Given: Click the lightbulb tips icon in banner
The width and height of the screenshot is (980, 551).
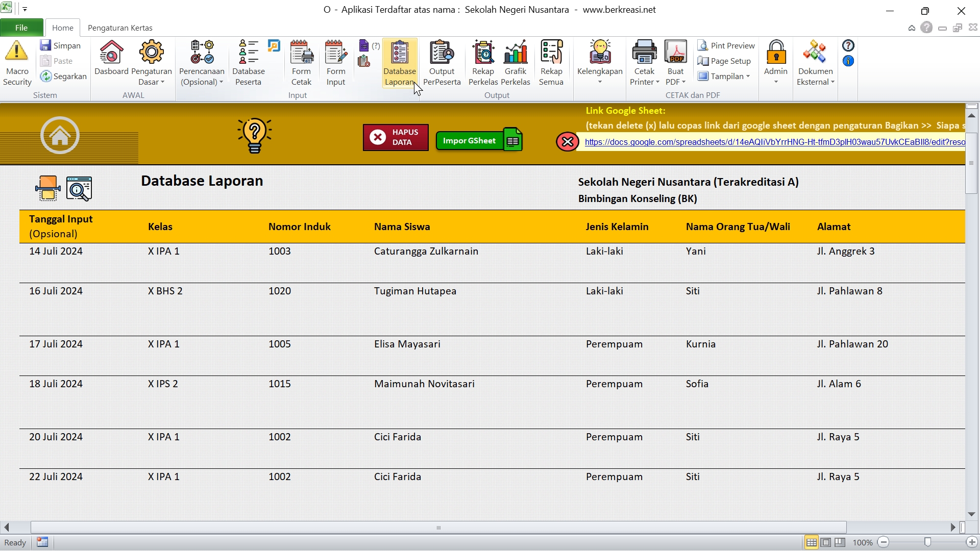Looking at the screenshot, I should [x=254, y=135].
